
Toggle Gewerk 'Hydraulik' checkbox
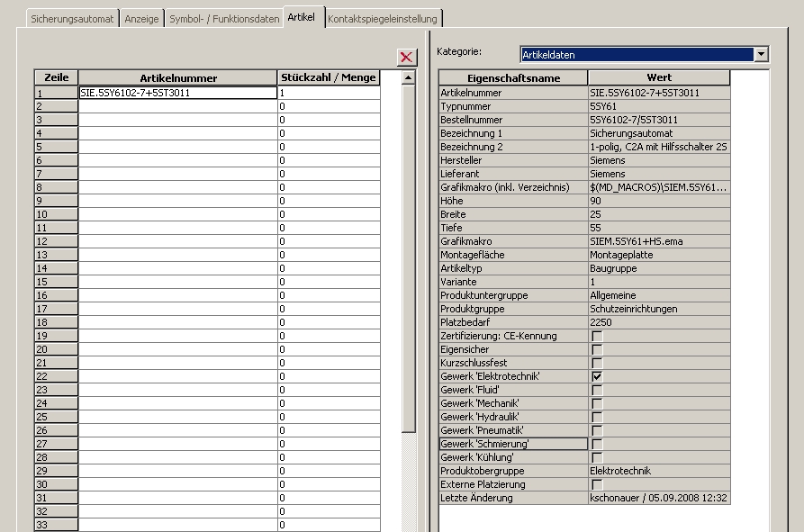[597, 417]
